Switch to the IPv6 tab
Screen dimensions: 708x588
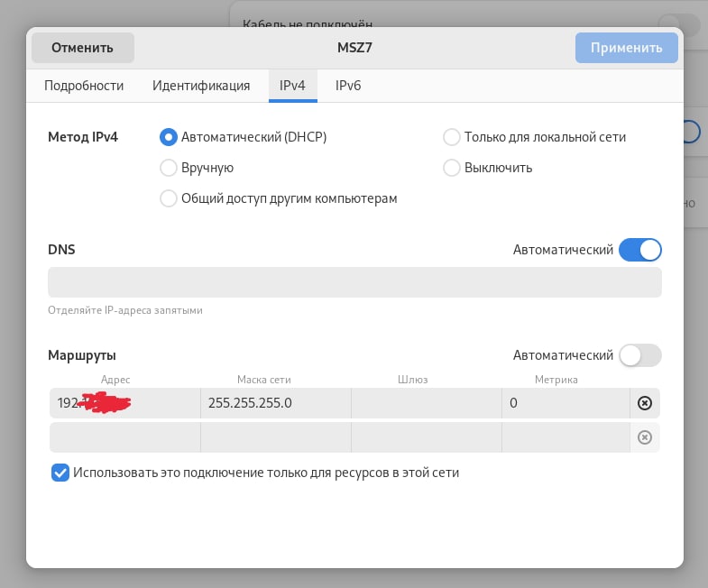[x=348, y=86]
